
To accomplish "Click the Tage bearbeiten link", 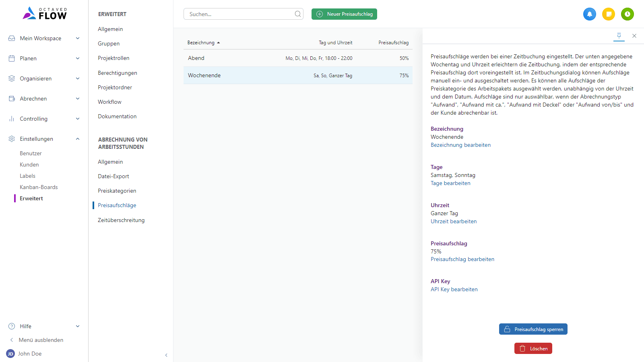I will [450, 183].
